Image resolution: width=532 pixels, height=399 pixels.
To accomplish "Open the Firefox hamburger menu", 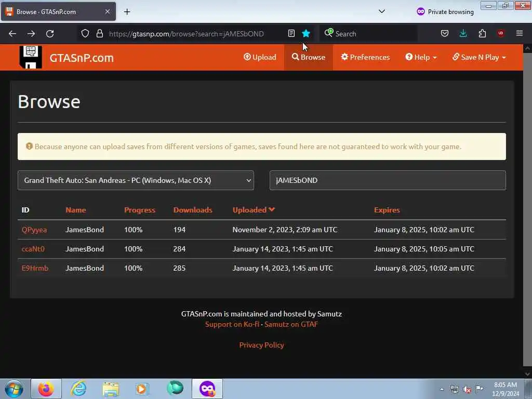I will (520, 33).
